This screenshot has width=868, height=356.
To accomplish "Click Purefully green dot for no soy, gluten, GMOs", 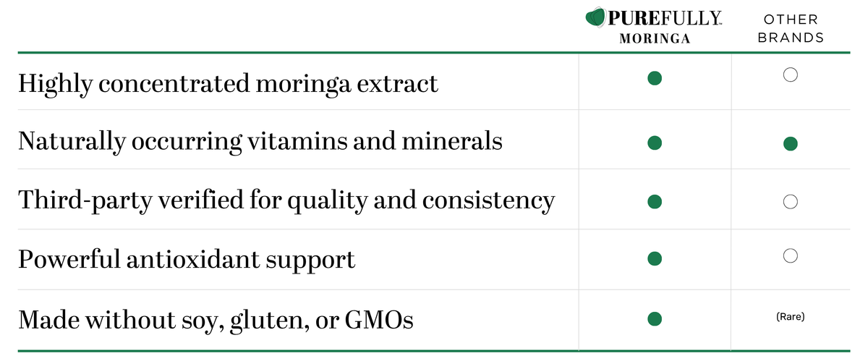I will tap(655, 318).
